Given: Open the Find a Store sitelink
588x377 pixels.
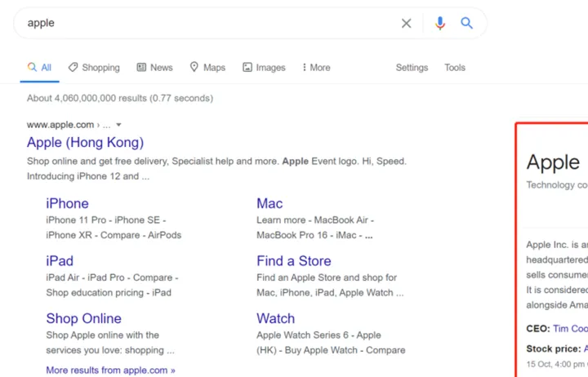Looking at the screenshot, I should click(294, 261).
